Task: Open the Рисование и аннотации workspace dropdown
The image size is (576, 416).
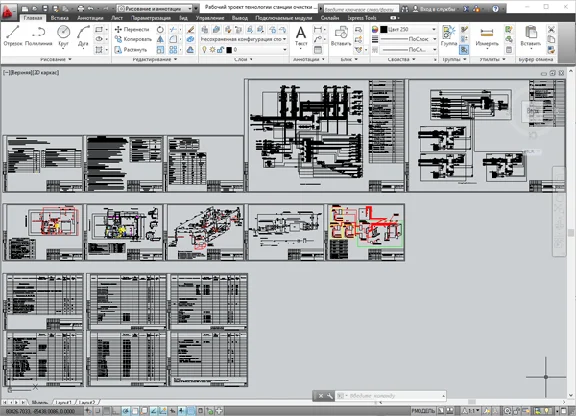Action: click(x=155, y=8)
